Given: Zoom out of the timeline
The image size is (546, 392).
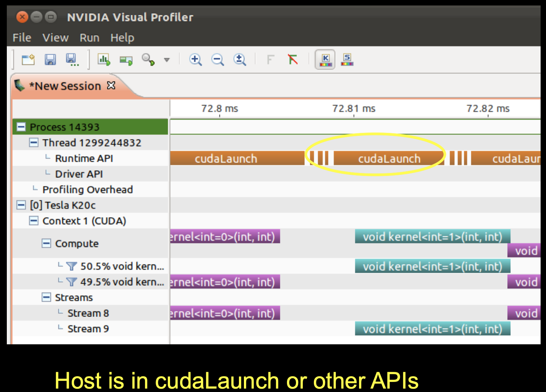Looking at the screenshot, I should (x=218, y=59).
